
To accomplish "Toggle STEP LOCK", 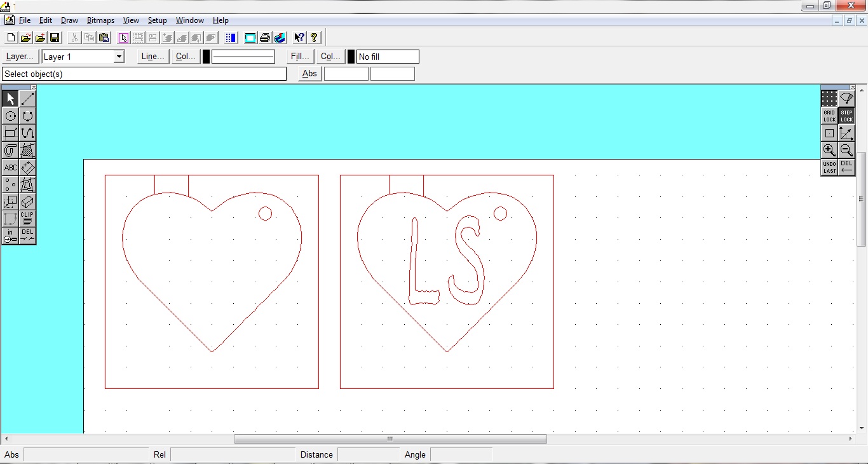I will pos(846,116).
